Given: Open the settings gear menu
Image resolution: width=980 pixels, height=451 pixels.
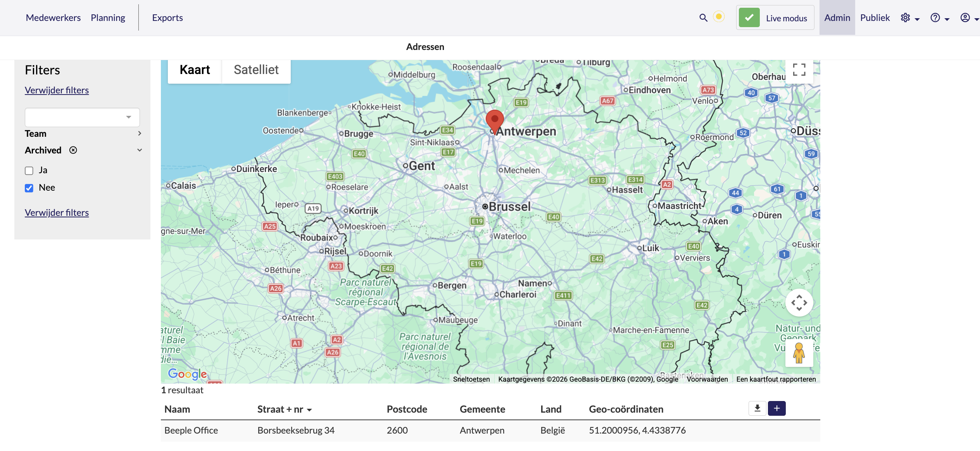Looking at the screenshot, I should [910, 18].
